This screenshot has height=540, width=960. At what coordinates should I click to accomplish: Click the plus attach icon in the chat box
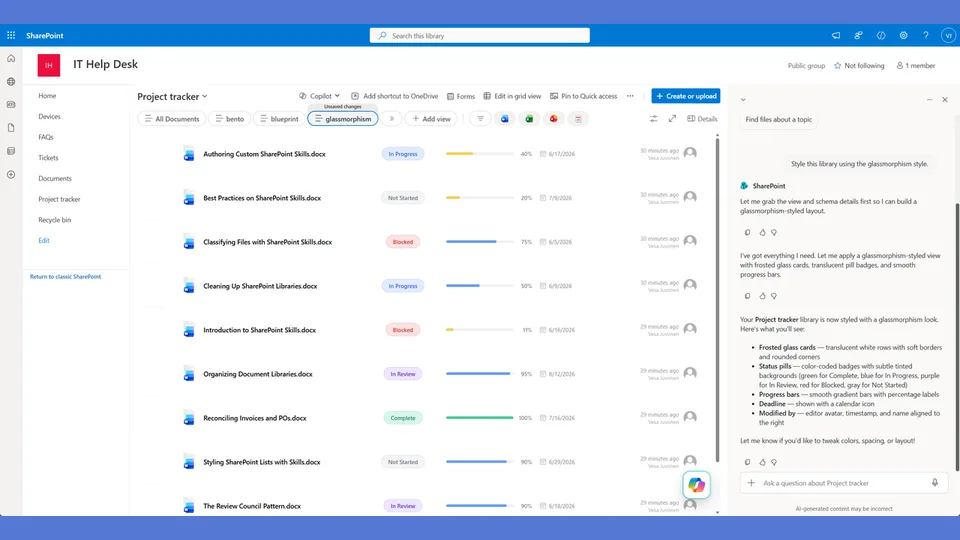[751, 483]
